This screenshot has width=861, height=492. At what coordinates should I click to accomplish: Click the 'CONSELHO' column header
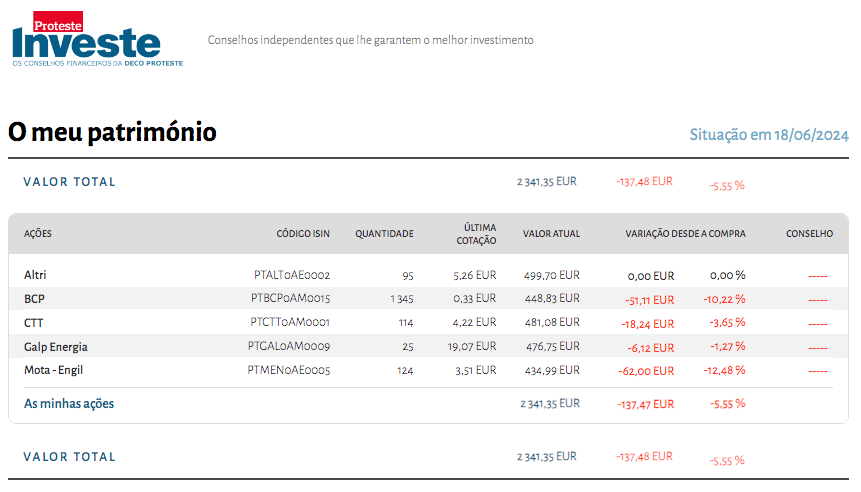click(x=809, y=234)
